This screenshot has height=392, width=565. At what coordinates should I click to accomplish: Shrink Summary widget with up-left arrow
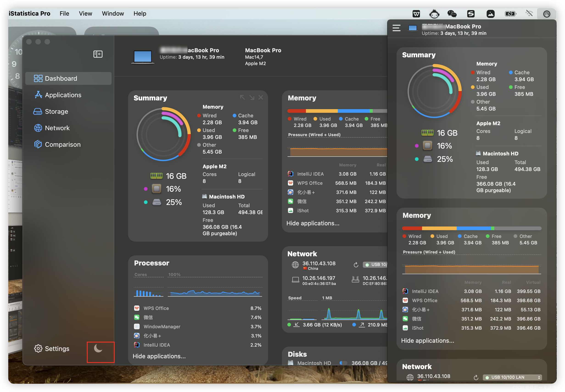coord(242,97)
